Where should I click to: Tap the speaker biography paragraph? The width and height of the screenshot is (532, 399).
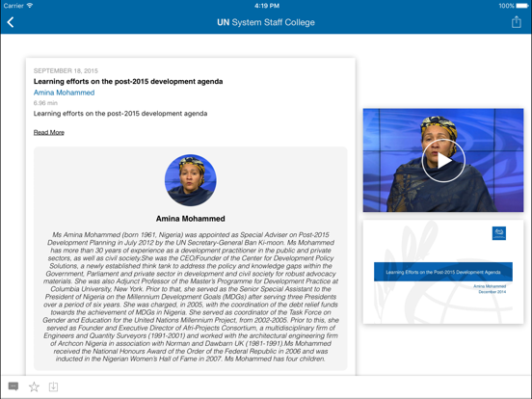point(190,297)
